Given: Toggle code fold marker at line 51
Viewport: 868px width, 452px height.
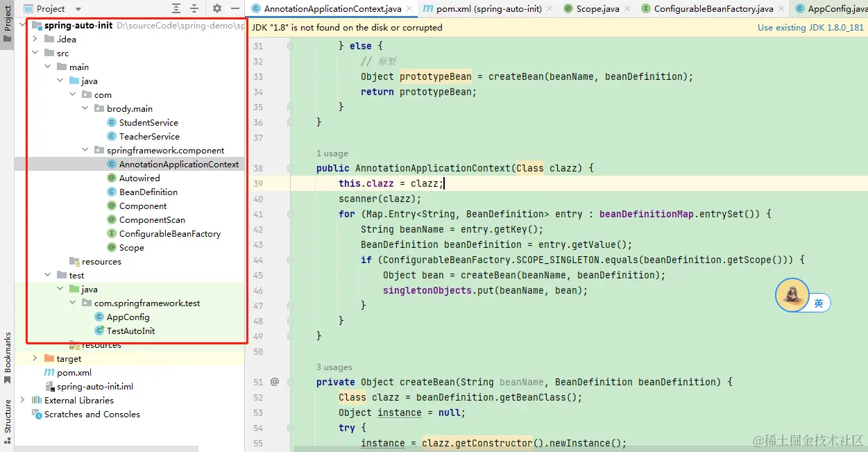Looking at the screenshot, I should pyautogui.click(x=290, y=382).
